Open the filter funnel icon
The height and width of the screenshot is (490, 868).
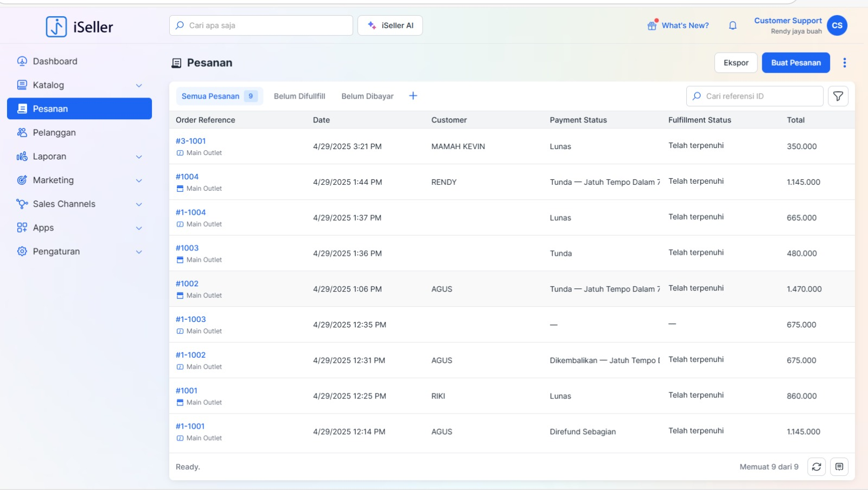tap(838, 96)
